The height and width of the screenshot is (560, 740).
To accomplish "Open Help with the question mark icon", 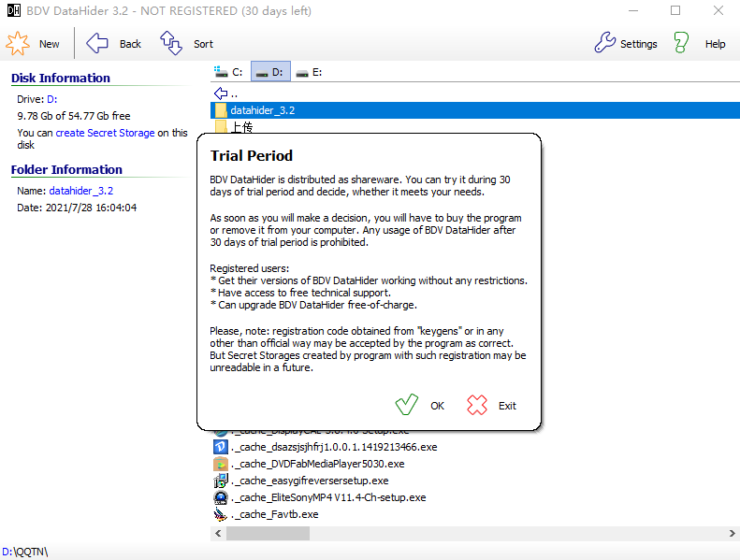I will click(x=682, y=43).
